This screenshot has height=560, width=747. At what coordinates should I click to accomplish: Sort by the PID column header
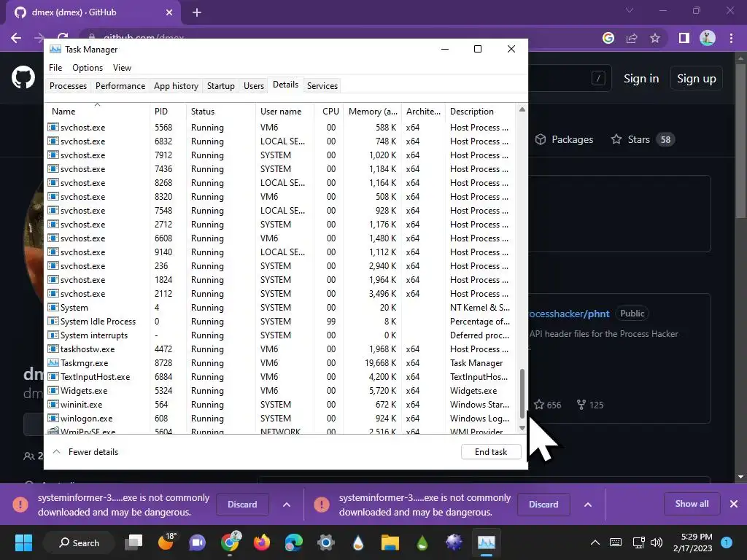click(x=168, y=111)
